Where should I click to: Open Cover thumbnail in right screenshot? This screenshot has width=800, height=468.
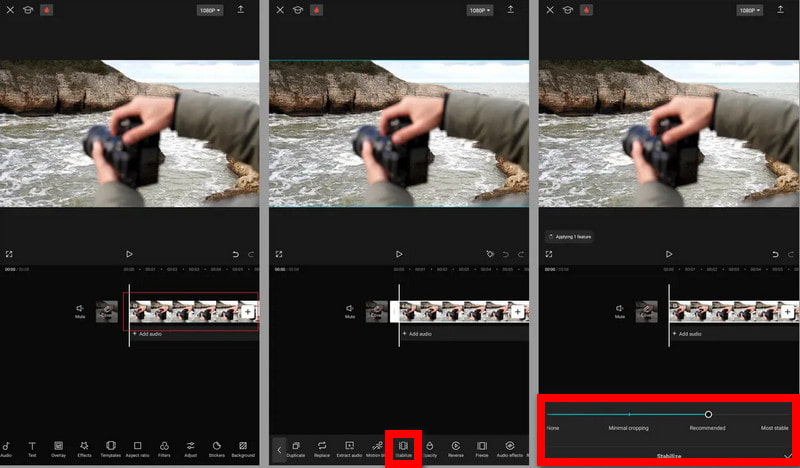point(646,311)
